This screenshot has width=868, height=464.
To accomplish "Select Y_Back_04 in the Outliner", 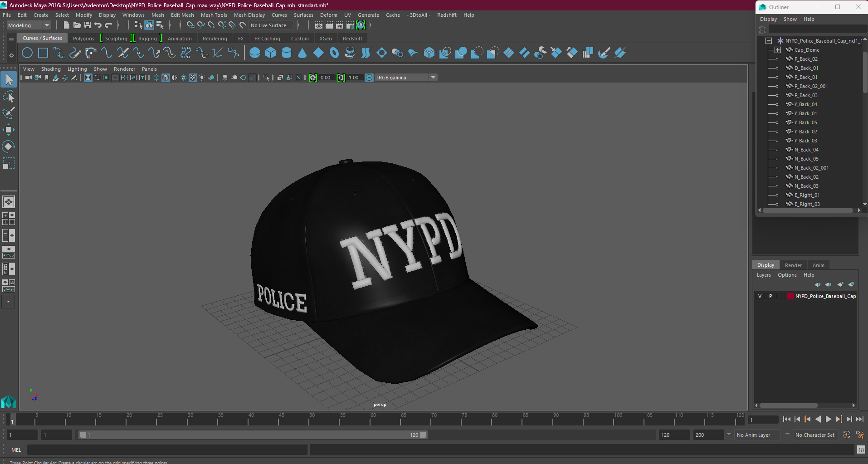I will point(805,104).
